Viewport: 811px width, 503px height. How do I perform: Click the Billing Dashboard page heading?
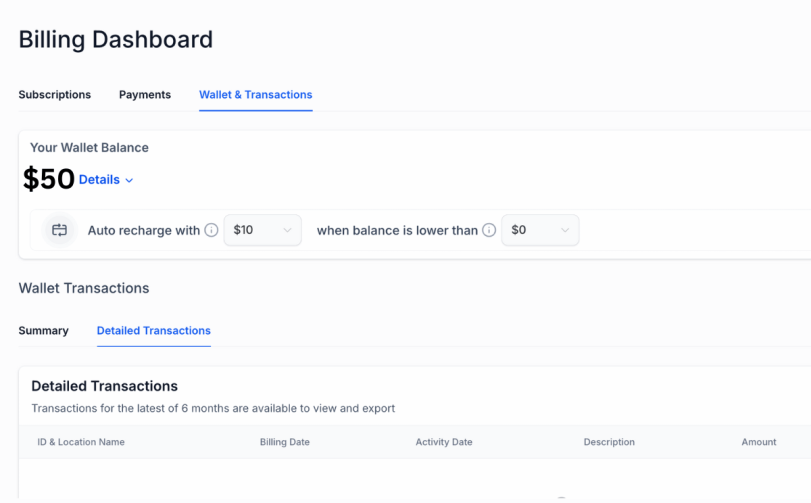click(x=115, y=40)
